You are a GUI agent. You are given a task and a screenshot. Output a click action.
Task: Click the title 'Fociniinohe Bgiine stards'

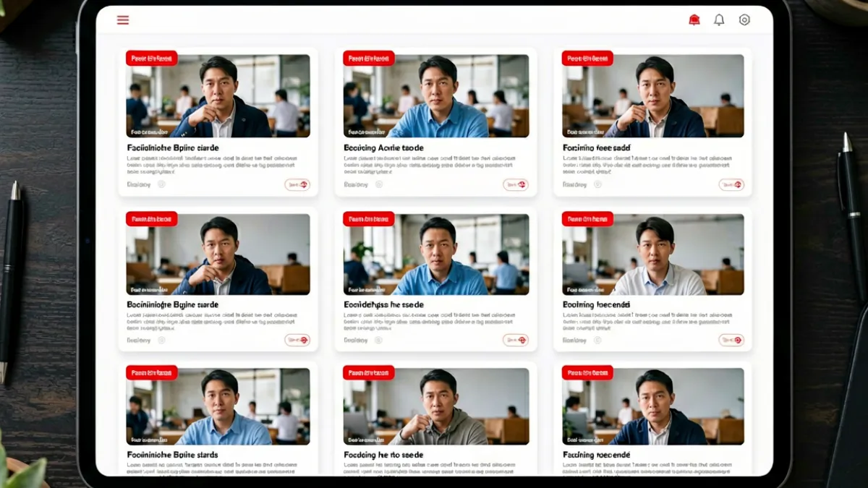tap(172, 455)
